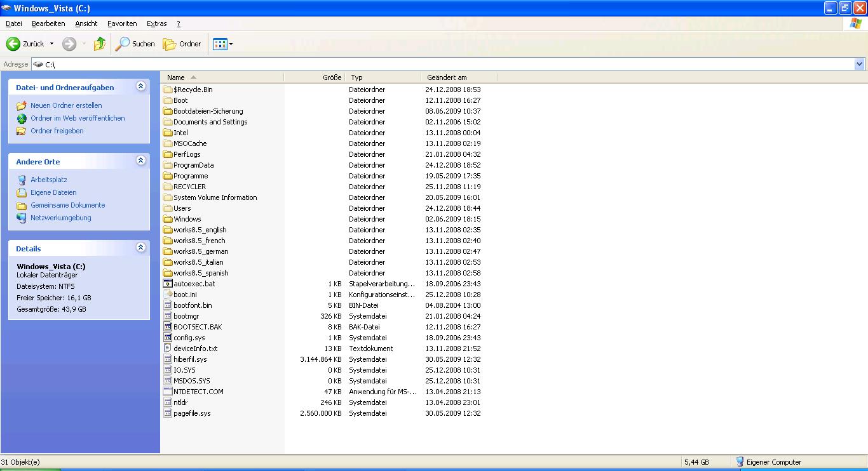Screen dimensions: 868x471
Task: Collapse the Andere Orte panel
Action: tap(140, 161)
